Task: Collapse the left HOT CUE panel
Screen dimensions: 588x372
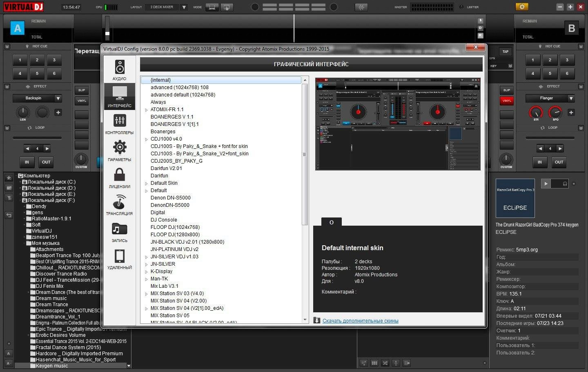Action: coord(7,47)
